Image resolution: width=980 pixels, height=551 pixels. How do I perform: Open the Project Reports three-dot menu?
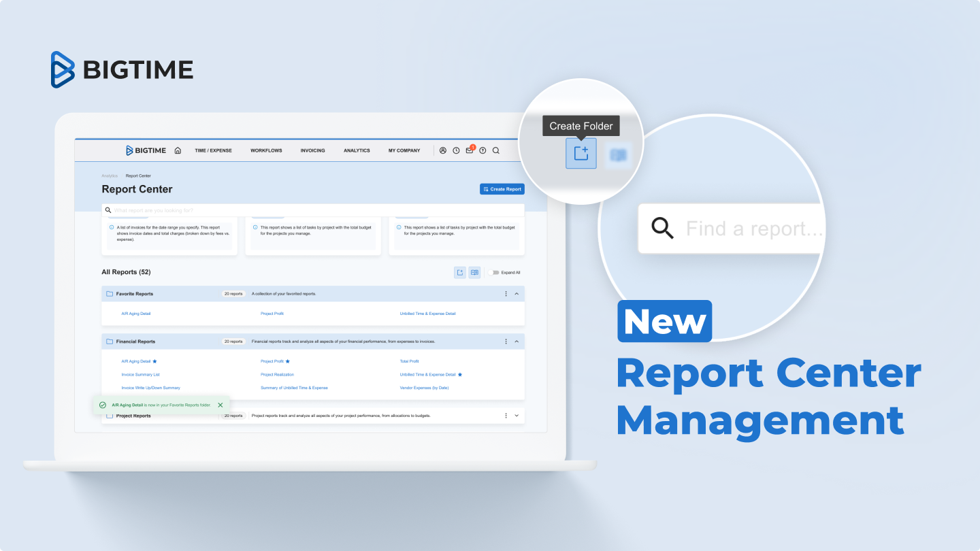[506, 416]
